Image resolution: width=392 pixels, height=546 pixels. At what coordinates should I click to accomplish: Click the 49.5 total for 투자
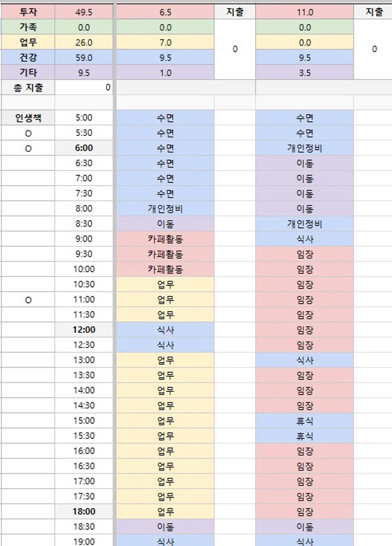tap(84, 12)
